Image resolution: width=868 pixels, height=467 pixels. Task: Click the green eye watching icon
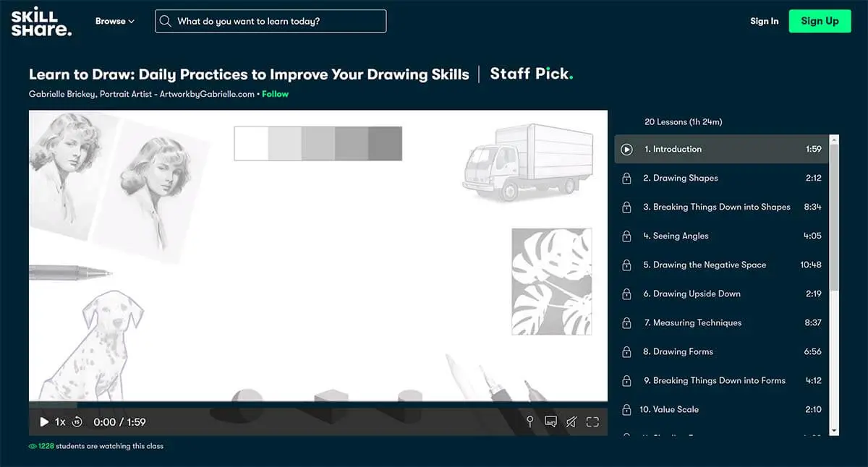point(33,446)
